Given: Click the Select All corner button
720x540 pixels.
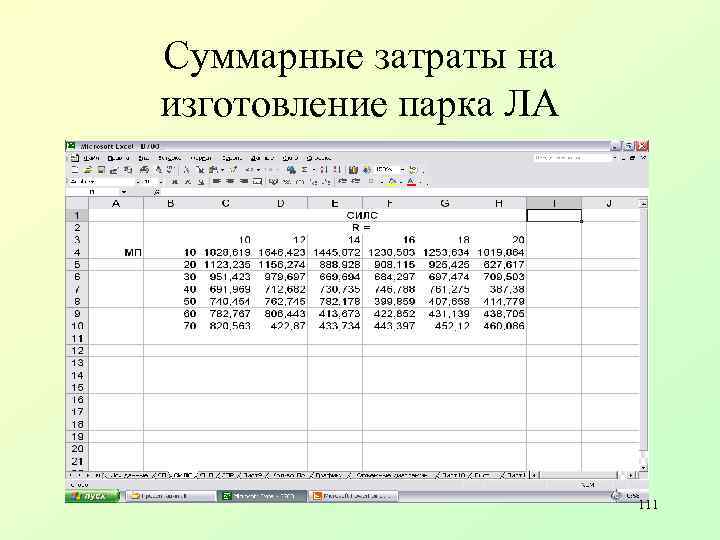Looking at the screenshot, I should click(x=77, y=203).
